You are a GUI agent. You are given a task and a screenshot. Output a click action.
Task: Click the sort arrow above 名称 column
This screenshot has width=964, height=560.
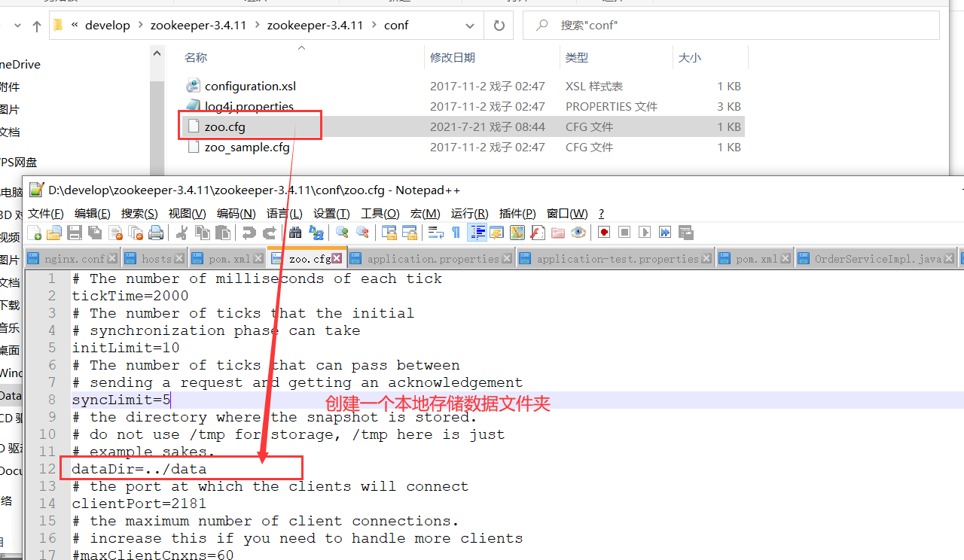pos(301,48)
